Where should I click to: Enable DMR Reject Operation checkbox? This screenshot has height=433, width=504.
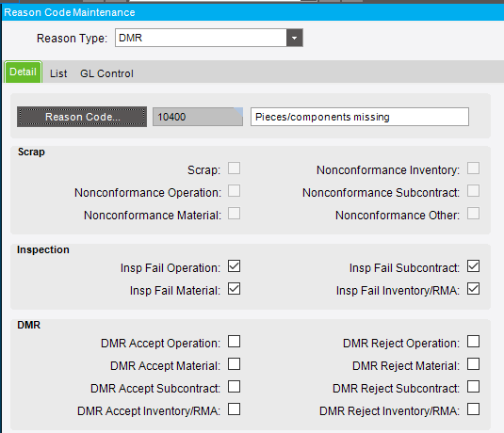pos(474,342)
